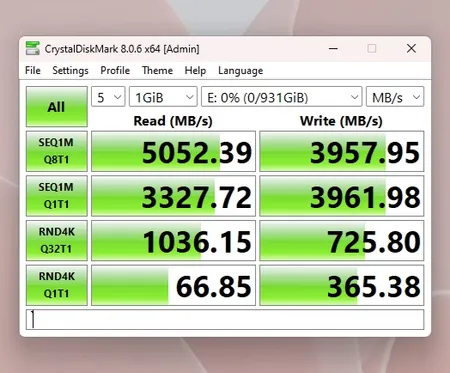Start the SEQ1M Q8T1 test

coord(57,151)
